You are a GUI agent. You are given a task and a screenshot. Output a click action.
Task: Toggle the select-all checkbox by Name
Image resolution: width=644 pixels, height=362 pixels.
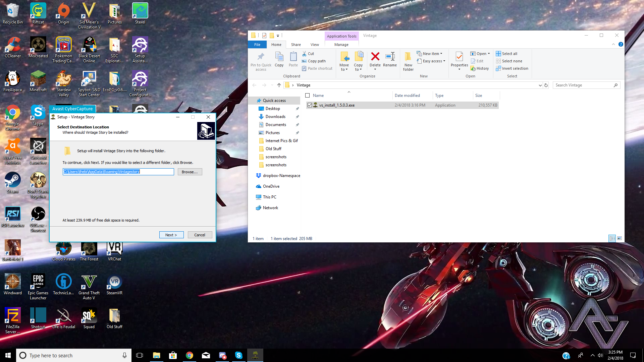(x=307, y=96)
